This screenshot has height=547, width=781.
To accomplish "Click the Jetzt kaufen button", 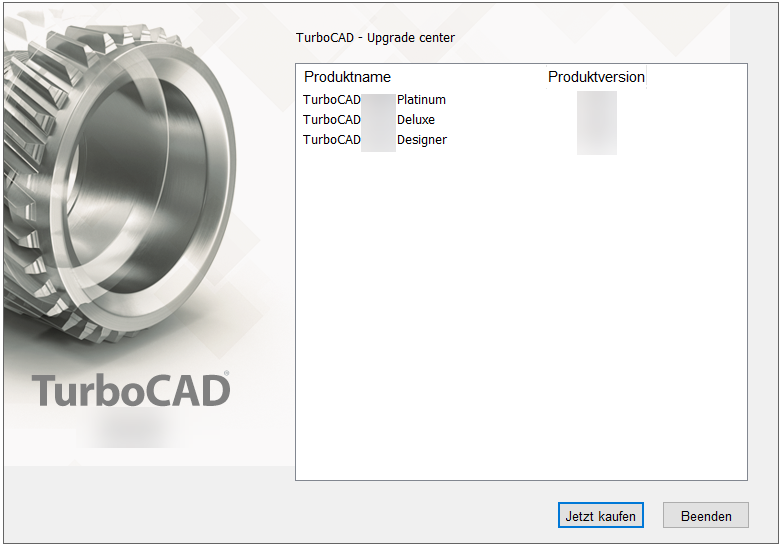I will tap(600, 515).
